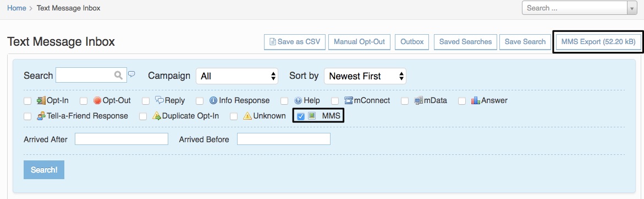Check the Duplicate Opt-In checkbox
Viewport: 644px width, 199px height.
[x=143, y=117]
